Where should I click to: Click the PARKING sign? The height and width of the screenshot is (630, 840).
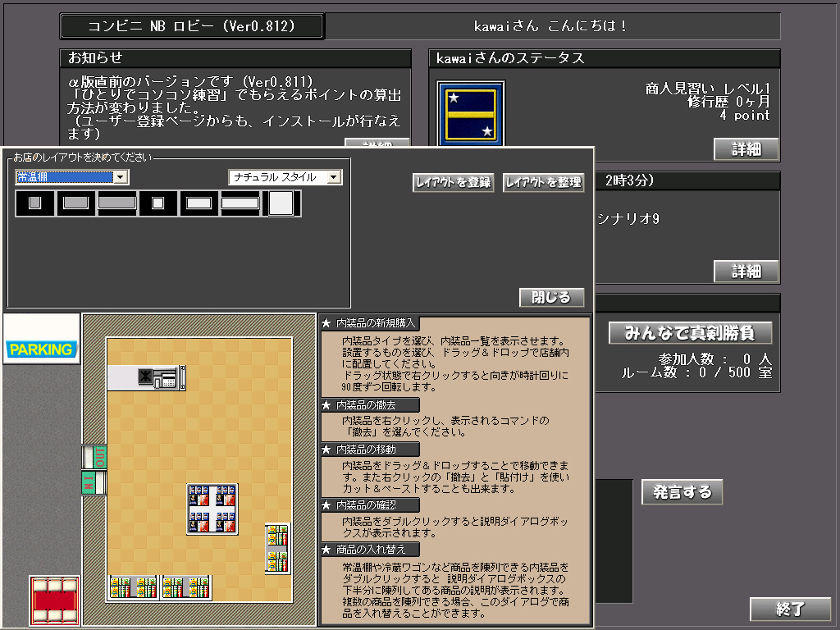click(x=41, y=349)
